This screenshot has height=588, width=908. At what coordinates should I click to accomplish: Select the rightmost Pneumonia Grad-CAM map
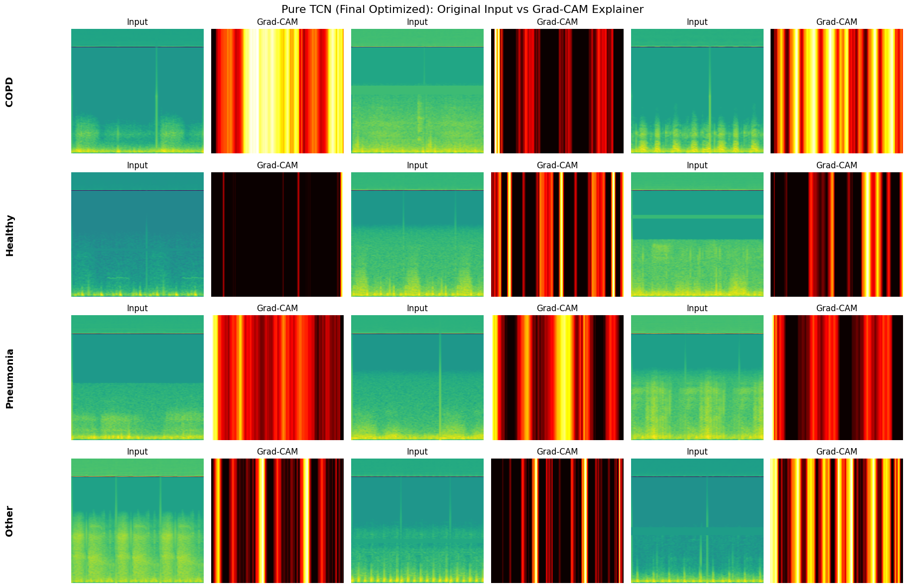(836, 376)
